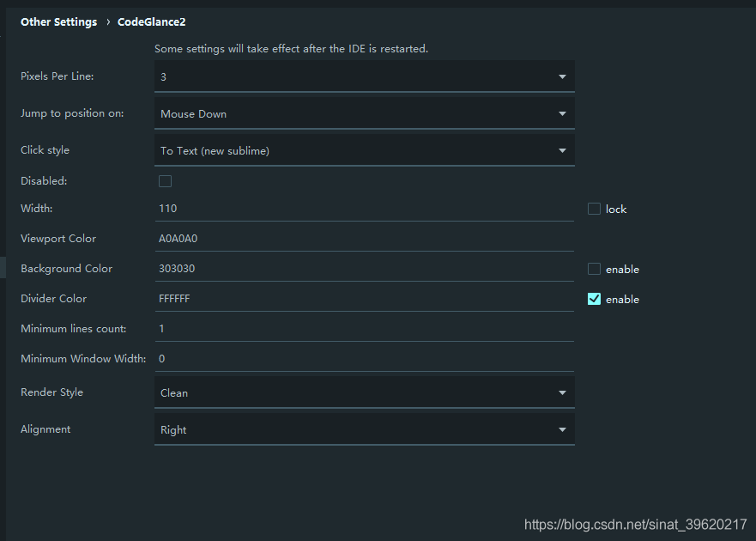Focus the Viewport Color field A0A0A0
Screen dimensions: 756x541
365,239
